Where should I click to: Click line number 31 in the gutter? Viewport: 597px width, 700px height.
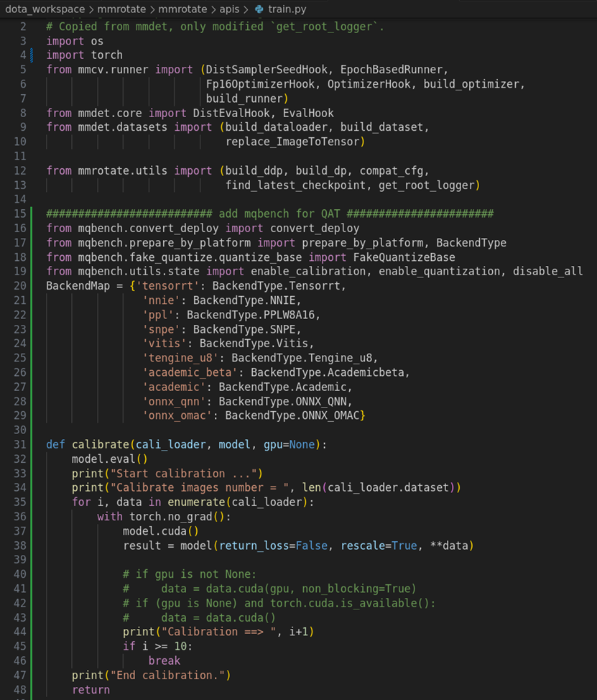[19, 444]
